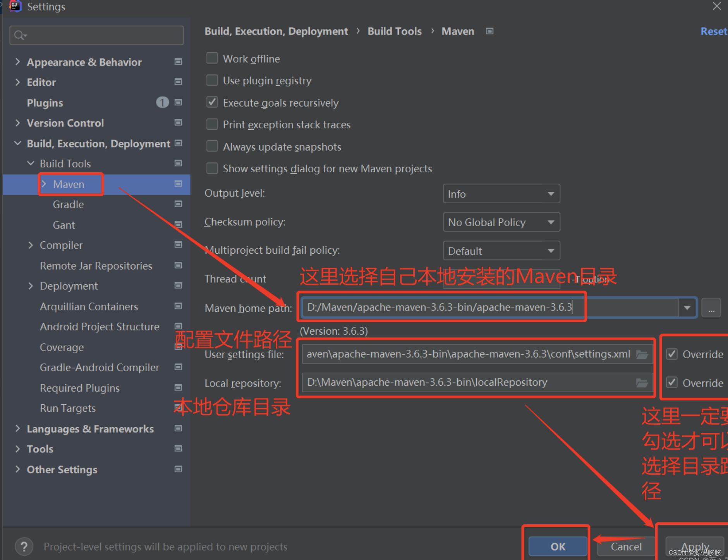Toggle Use plugin registry checkbox
Screen dimensions: 728x560
[212, 80]
